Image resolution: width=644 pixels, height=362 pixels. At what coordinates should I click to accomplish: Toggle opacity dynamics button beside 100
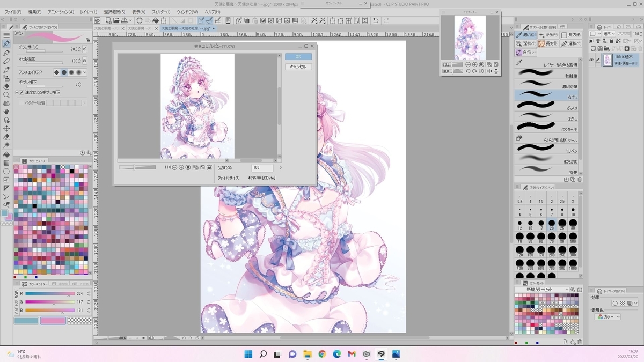[84, 61]
